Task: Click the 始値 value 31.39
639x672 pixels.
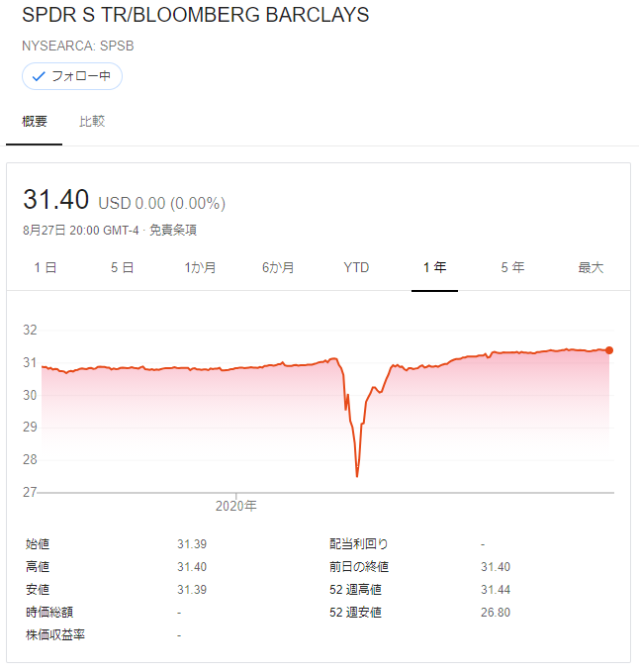Action: pyautogui.click(x=192, y=544)
